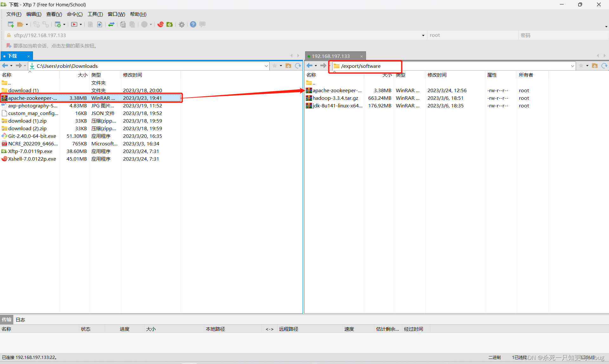Click the session Properties icon with green gear
Viewport: 609px width, 364px height.
58,24
